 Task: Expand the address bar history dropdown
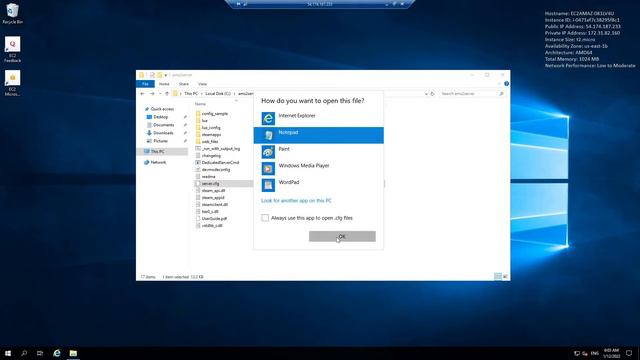(426, 94)
